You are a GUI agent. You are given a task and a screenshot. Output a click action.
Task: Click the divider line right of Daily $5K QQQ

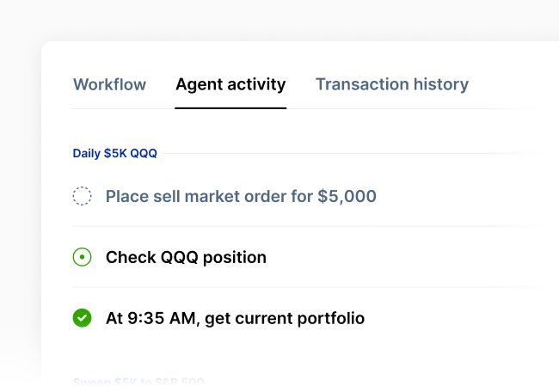[344, 154]
